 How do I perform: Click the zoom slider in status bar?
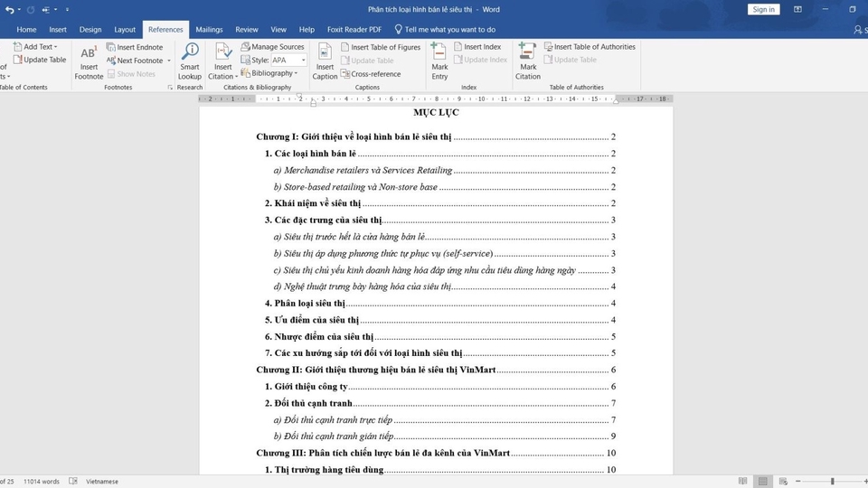832,482
